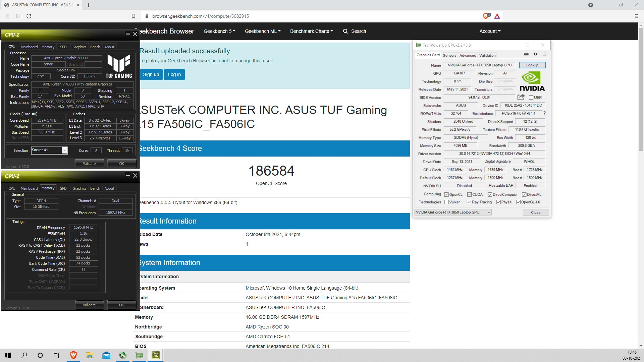Open Graphics tab in top CPU-Z window
644x362 pixels.
[x=79, y=47]
